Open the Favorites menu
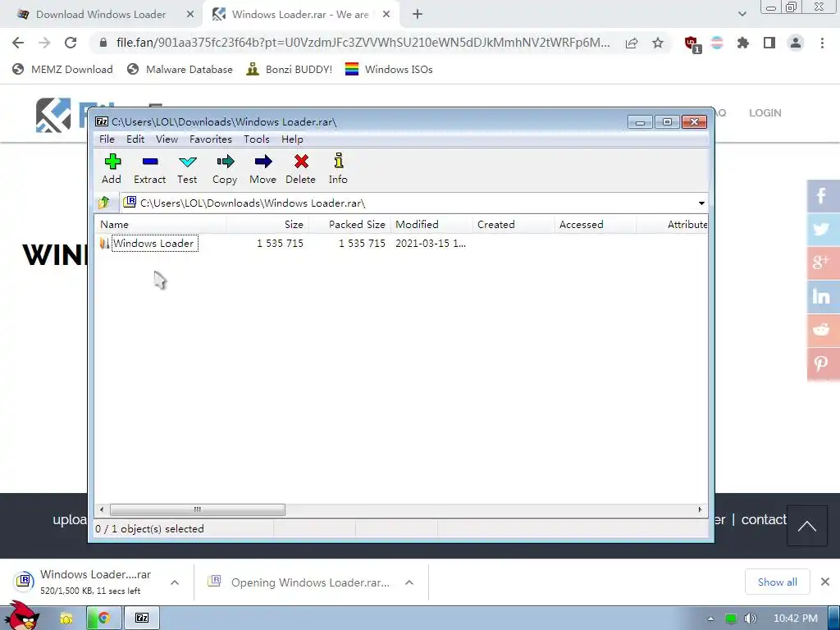840x630 pixels. (x=211, y=139)
